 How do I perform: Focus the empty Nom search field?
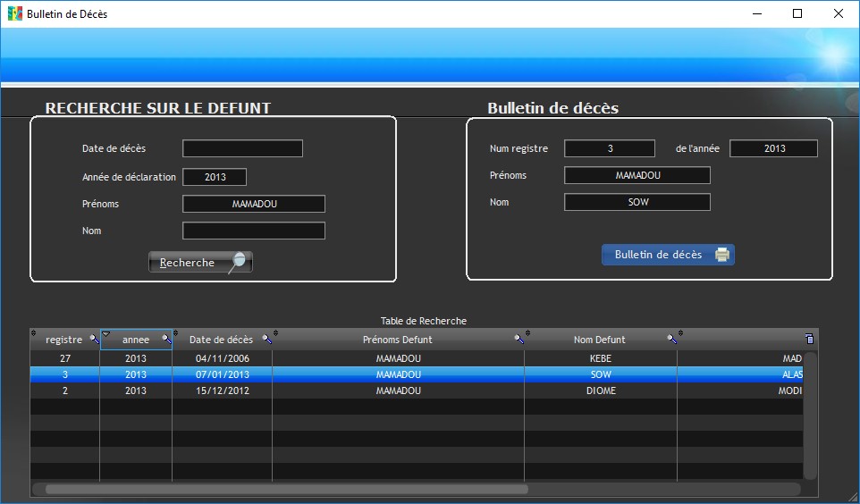[x=254, y=231]
